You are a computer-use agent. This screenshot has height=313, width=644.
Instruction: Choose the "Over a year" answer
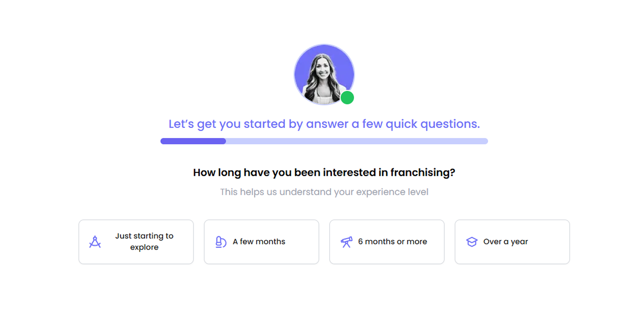[x=512, y=242]
